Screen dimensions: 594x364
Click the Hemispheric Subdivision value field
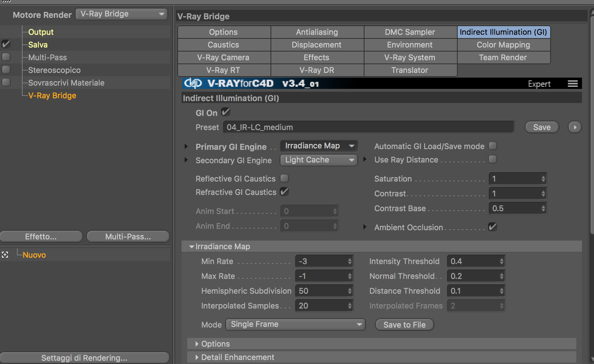click(x=321, y=291)
